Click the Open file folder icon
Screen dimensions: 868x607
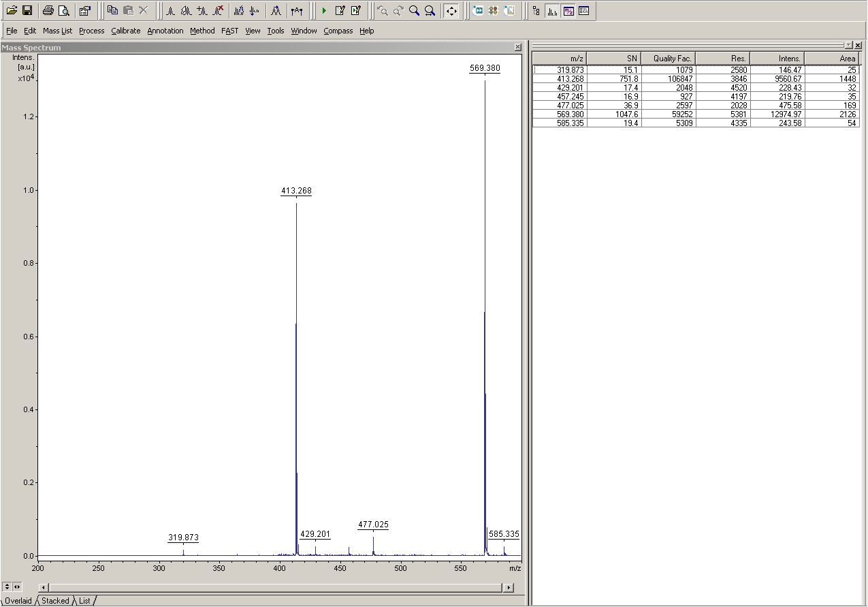click(12, 11)
